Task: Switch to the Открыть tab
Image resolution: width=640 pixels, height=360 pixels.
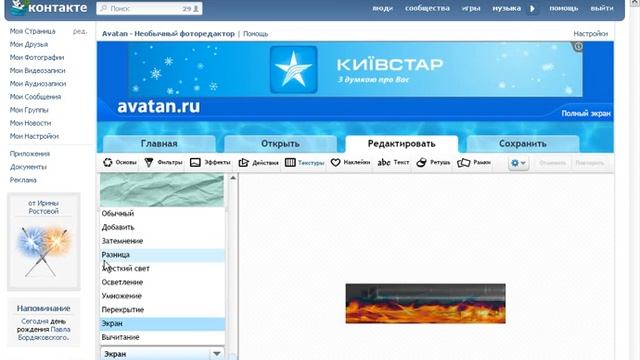Action: coord(280,144)
